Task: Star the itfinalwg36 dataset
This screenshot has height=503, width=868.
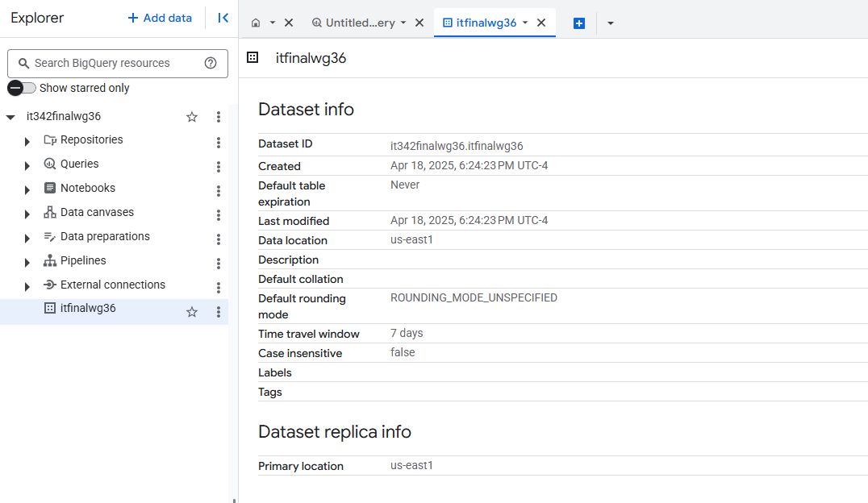Action: 192,312
